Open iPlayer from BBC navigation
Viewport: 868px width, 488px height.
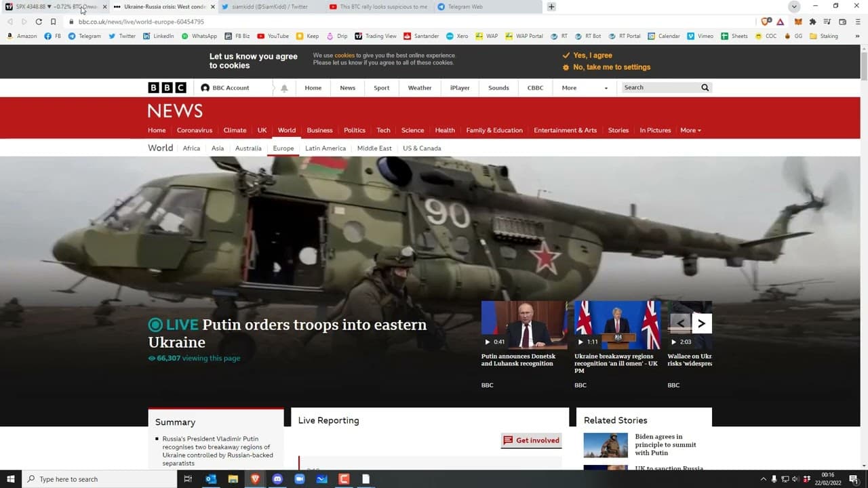(460, 88)
